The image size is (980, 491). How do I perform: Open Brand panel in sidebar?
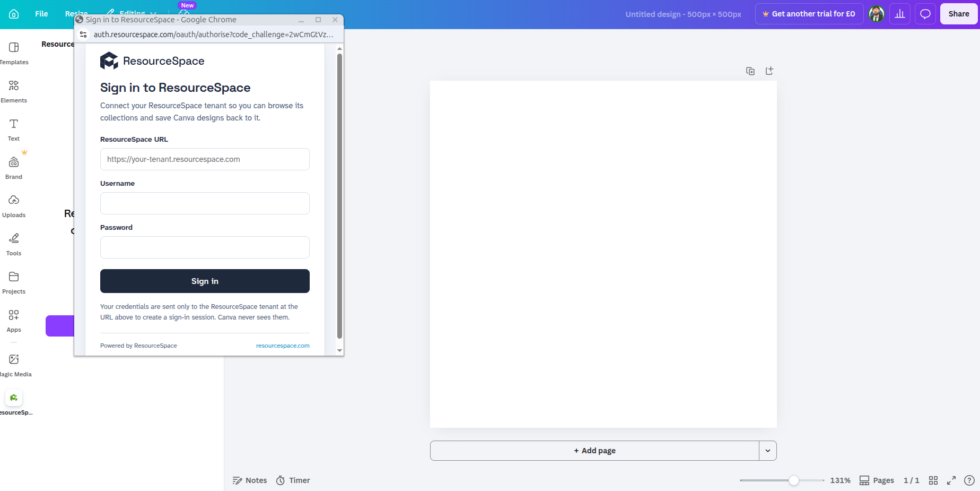[x=14, y=168]
